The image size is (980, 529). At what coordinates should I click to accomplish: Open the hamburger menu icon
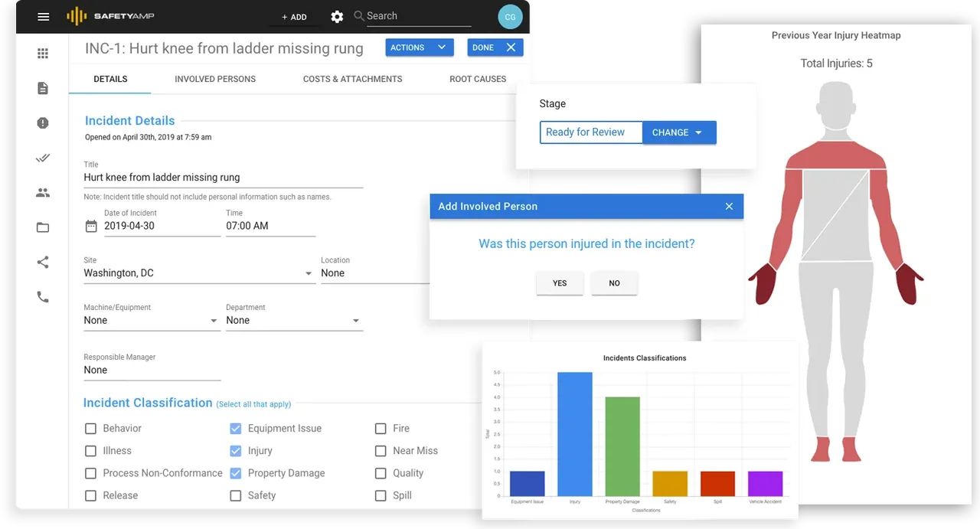pyautogui.click(x=43, y=17)
